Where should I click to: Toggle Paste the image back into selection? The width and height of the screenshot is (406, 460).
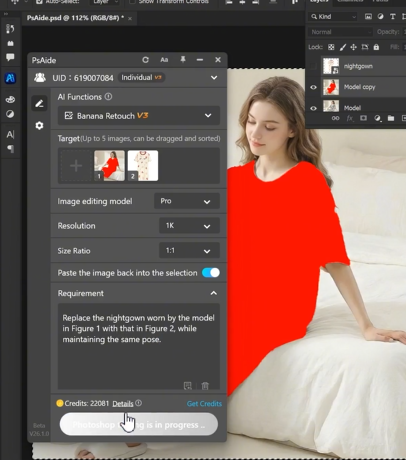click(211, 273)
